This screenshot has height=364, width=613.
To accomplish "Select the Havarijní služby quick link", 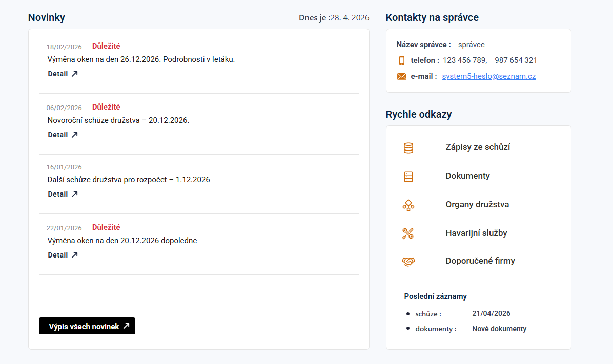I will (476, 233).
